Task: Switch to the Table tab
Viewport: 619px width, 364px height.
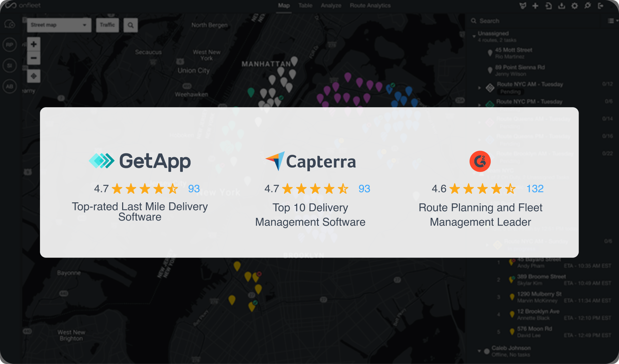Action: coord(305,6)
